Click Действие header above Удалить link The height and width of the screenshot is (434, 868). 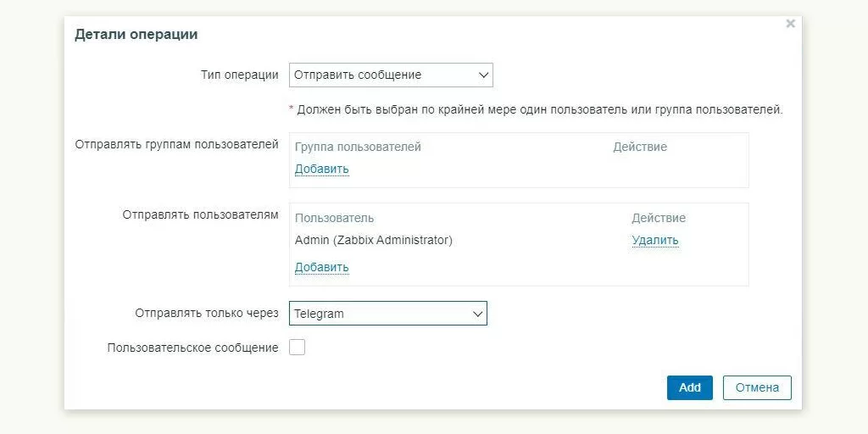658,218
